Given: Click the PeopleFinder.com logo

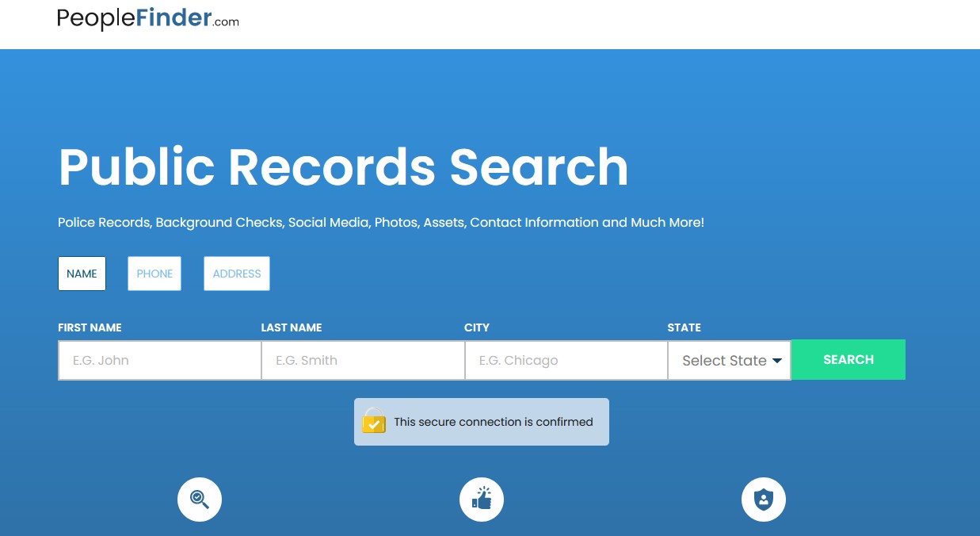Looking at the screenshot, I should coord(147,19).
